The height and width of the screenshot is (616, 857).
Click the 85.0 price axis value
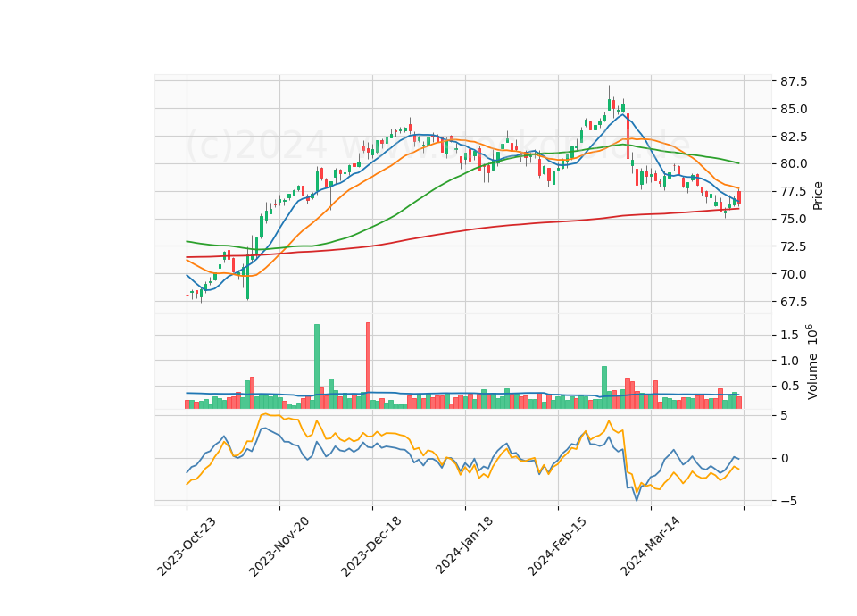(x=793, y=109)
